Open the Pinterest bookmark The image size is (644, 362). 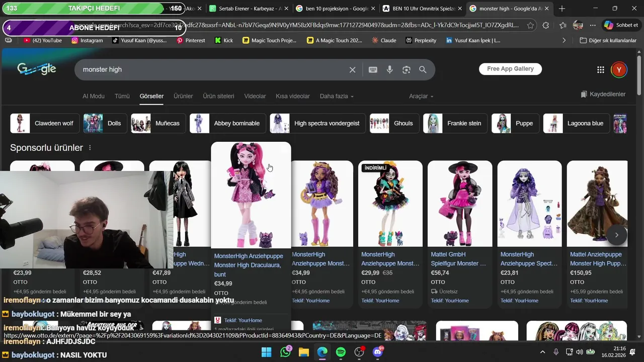(191, 40)
